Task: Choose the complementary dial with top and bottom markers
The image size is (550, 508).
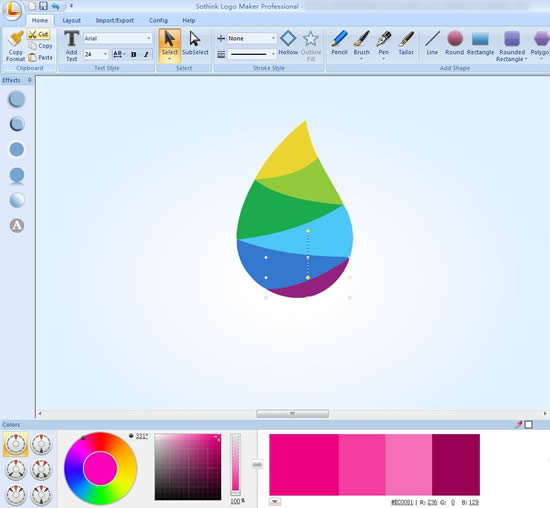Action: pos(41,444)
